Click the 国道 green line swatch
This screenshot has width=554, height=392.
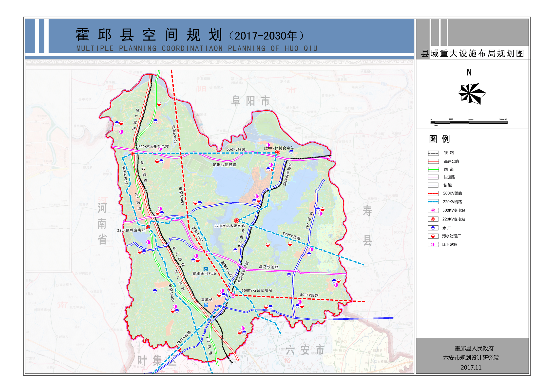click(x=433, y=169)
